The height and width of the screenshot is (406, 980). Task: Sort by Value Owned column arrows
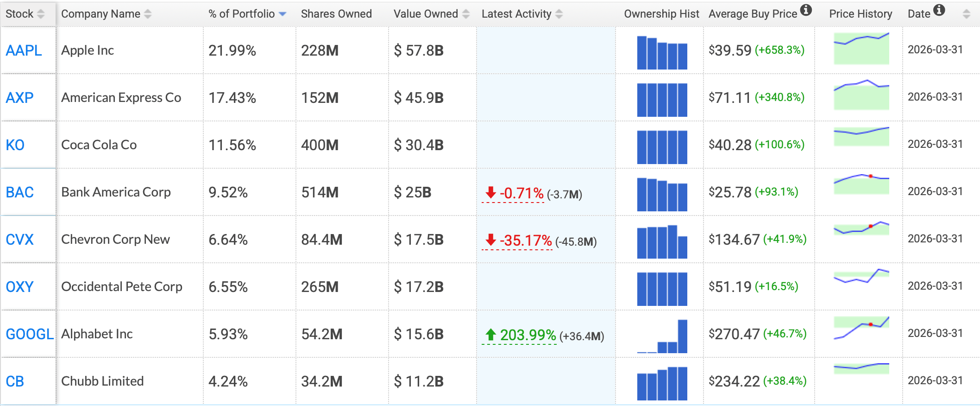pyautogui.click(x=466, y=14)
